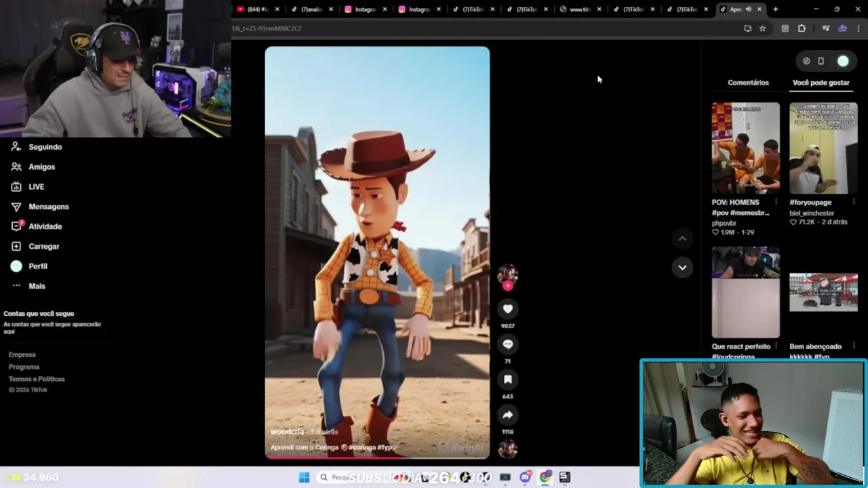Share the video with arrow icon
Screen dimensions: 868x488
(x=507, y=415)
